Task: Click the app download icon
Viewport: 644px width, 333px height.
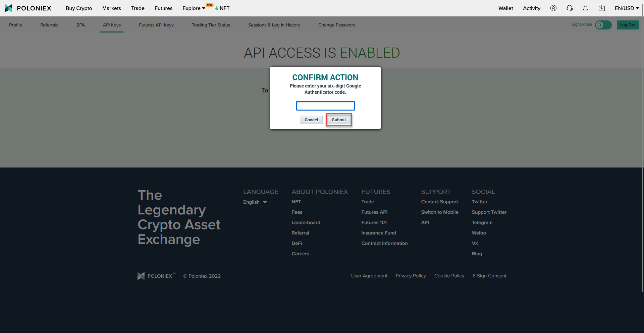Action: [601, 8]
